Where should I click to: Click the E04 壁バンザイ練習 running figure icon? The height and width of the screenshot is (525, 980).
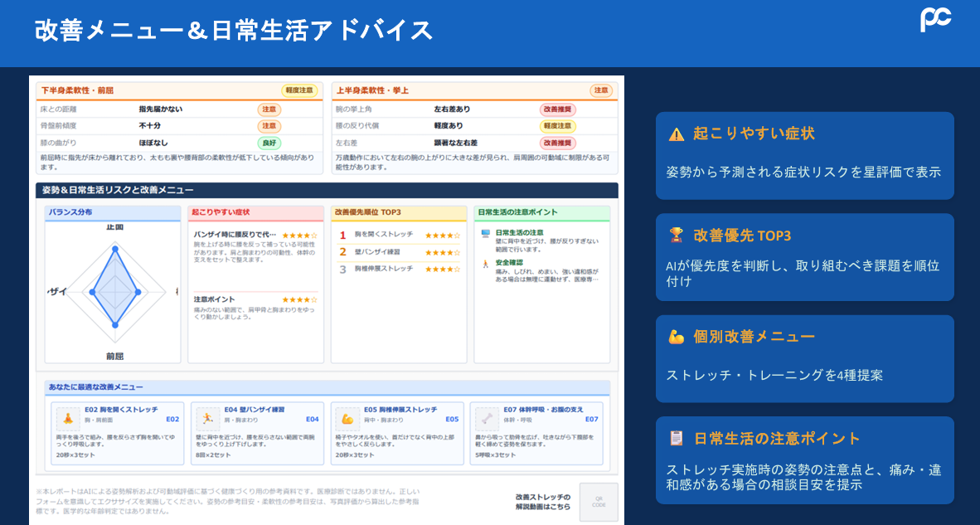[207, 420]
